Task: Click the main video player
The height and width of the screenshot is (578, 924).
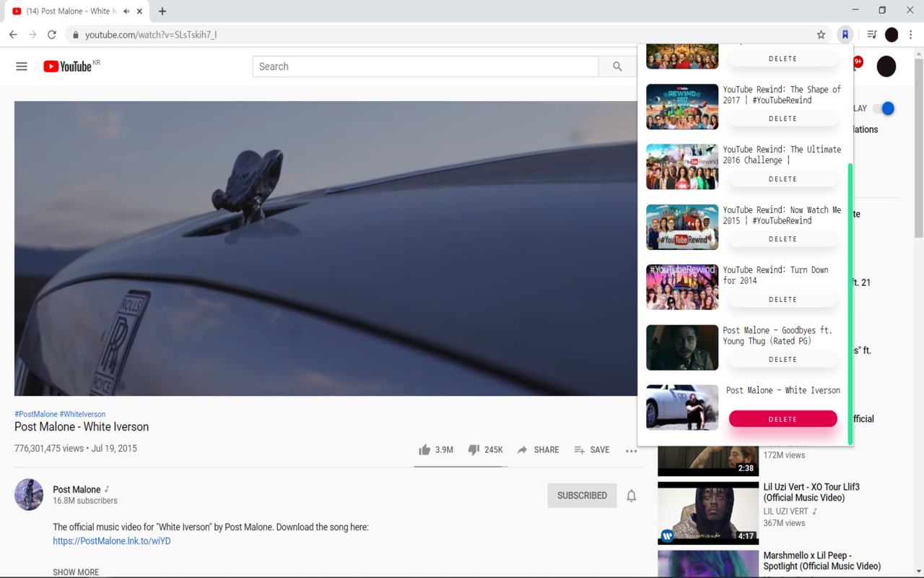Action: click(x=326, y=249)
